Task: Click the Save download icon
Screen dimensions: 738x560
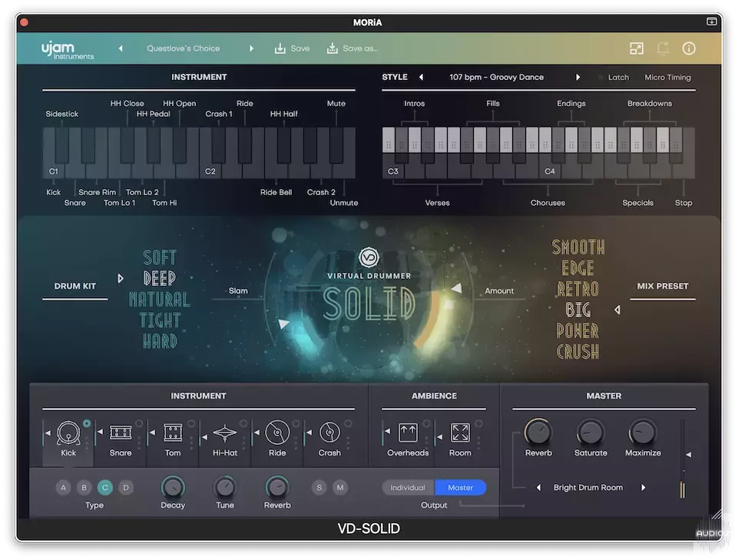Action: click(280, 48)
